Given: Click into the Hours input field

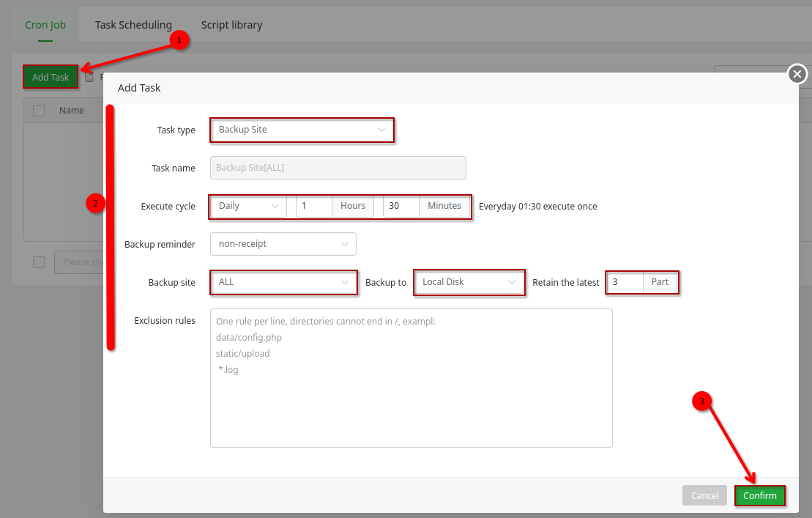Looking at the screenshot, I should 314,207.
